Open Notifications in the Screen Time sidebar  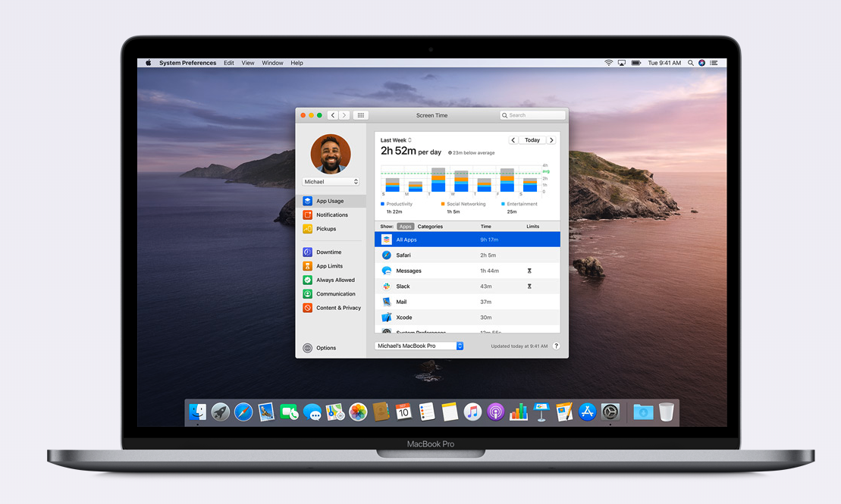[331, 215]
